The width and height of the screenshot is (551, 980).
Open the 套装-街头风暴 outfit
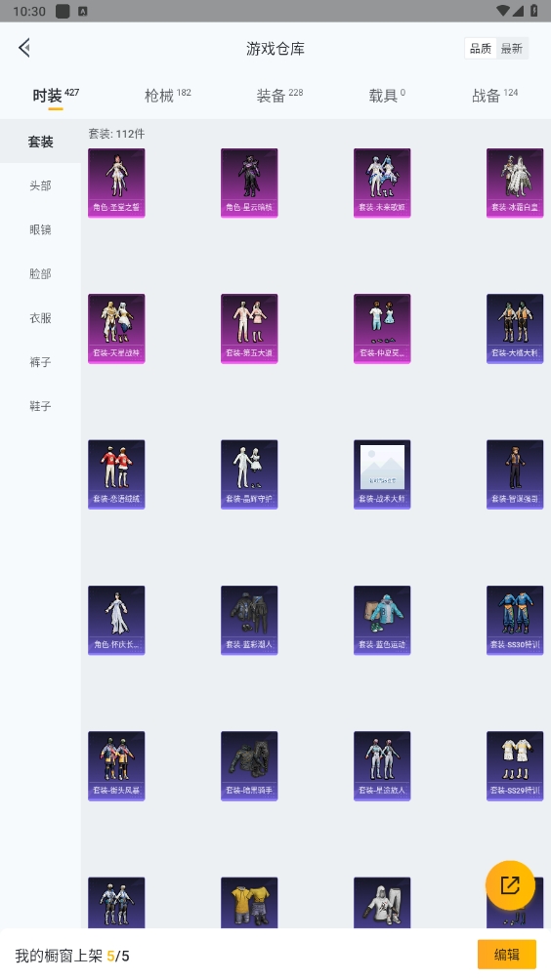pyautogui.click(x=116, y=765)
